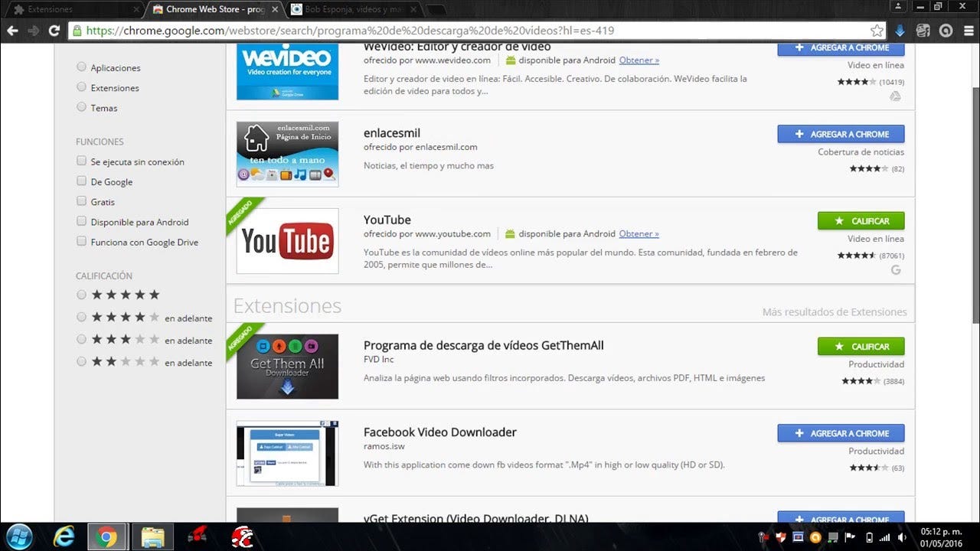Select the Aplicaciones radio button
The image size is (980, 551).
[x=81, y=67]
